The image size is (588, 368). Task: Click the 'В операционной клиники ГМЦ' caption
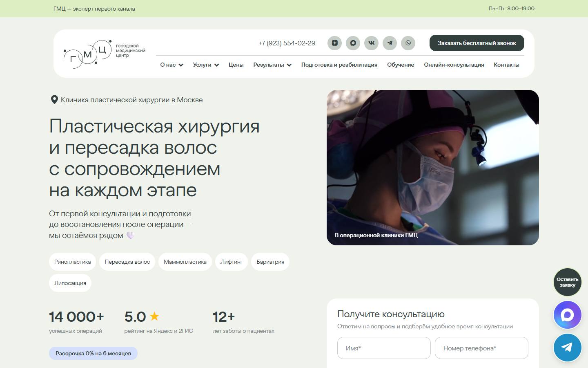pos(376,235)
